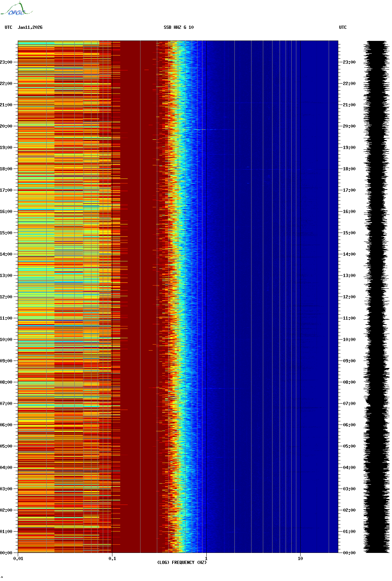
Task: Click the Jan11,2026 date label
Action: click(30, 27)
